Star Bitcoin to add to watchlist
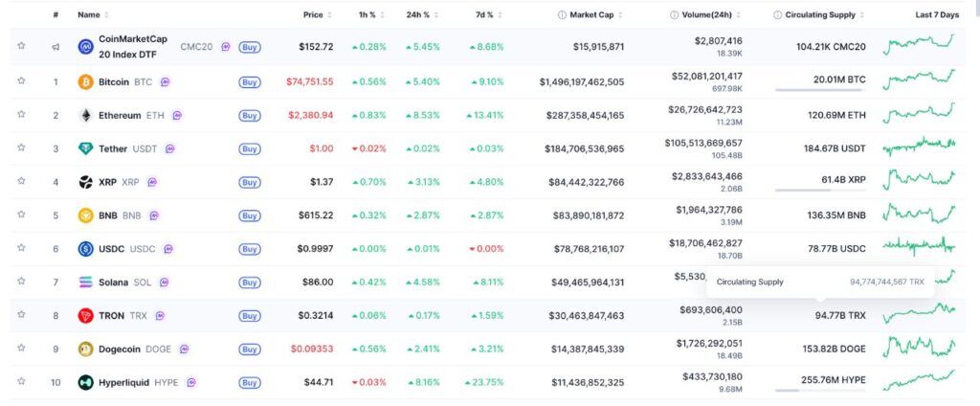The image size is (980, 406). tap(21, 82)
